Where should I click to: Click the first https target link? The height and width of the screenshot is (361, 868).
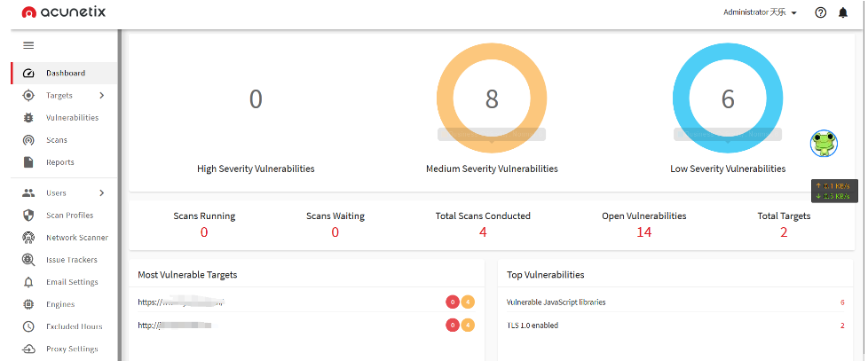(x=182, y=302)
